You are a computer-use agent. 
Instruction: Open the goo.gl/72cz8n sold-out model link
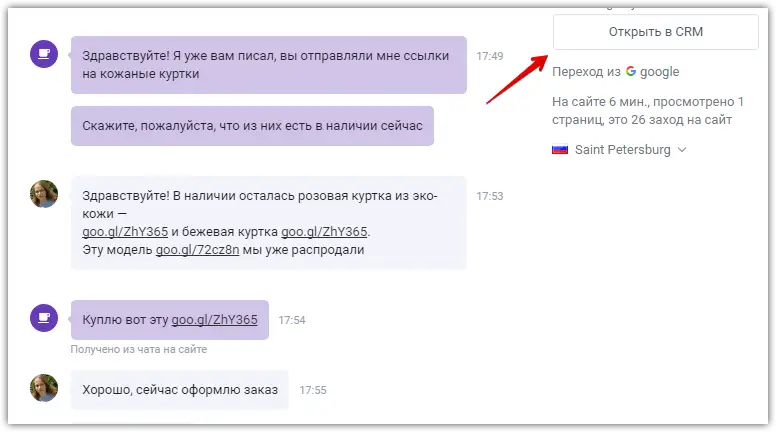pos(197,250)
